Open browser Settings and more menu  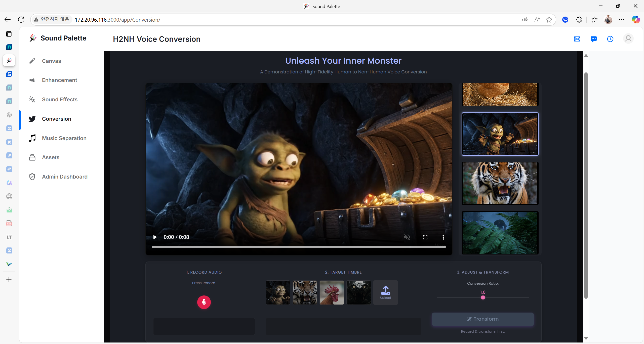pos(621,20)
